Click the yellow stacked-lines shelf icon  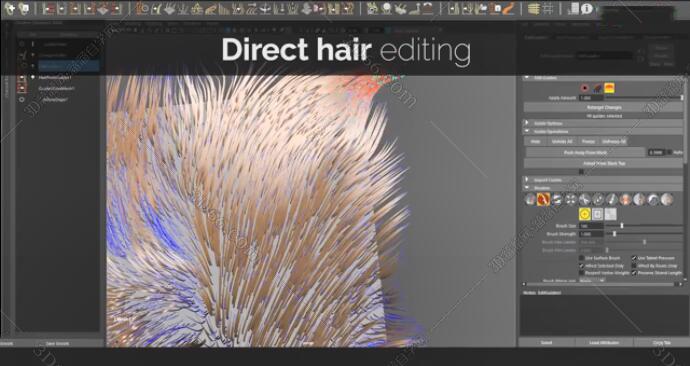pyautogui.click(x=534, y=8)
